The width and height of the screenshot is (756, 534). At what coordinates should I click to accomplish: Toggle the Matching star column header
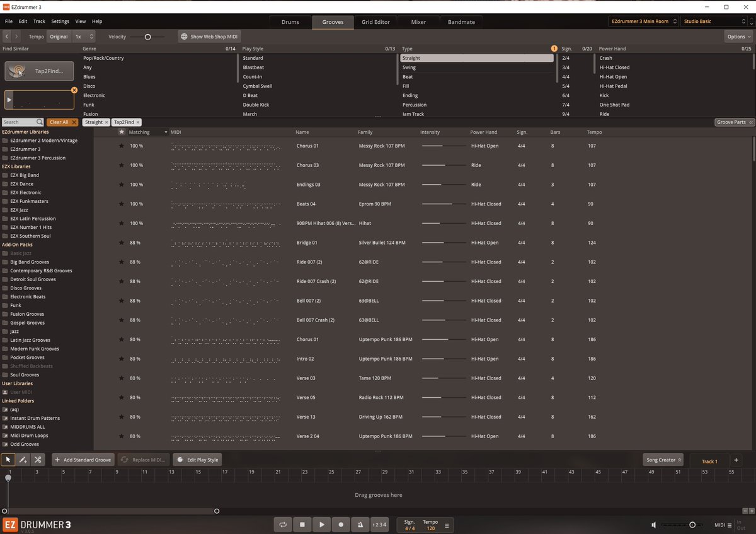point(122,132)
